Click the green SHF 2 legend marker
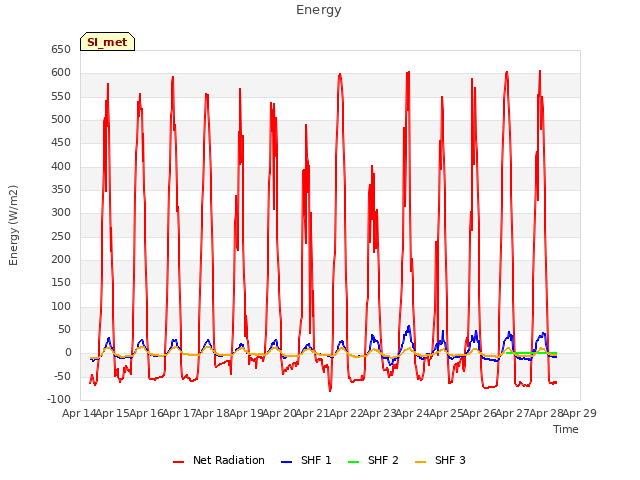 click(x=353, y=462)
